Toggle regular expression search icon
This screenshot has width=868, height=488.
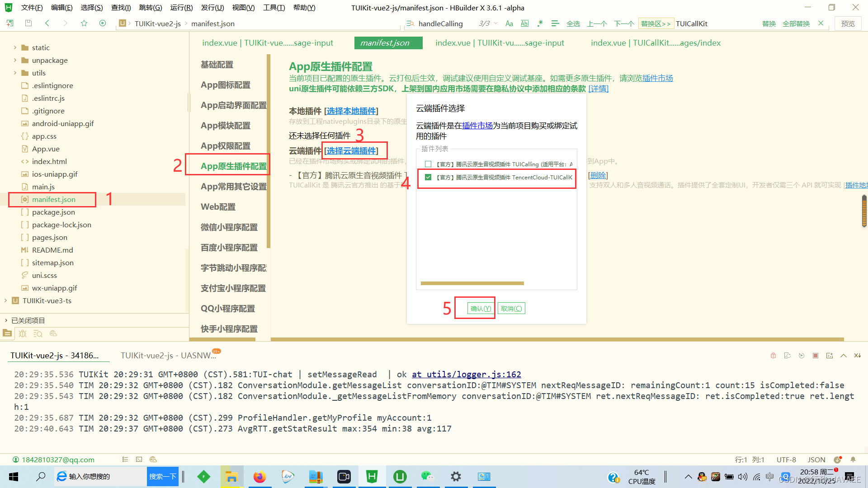540,23
